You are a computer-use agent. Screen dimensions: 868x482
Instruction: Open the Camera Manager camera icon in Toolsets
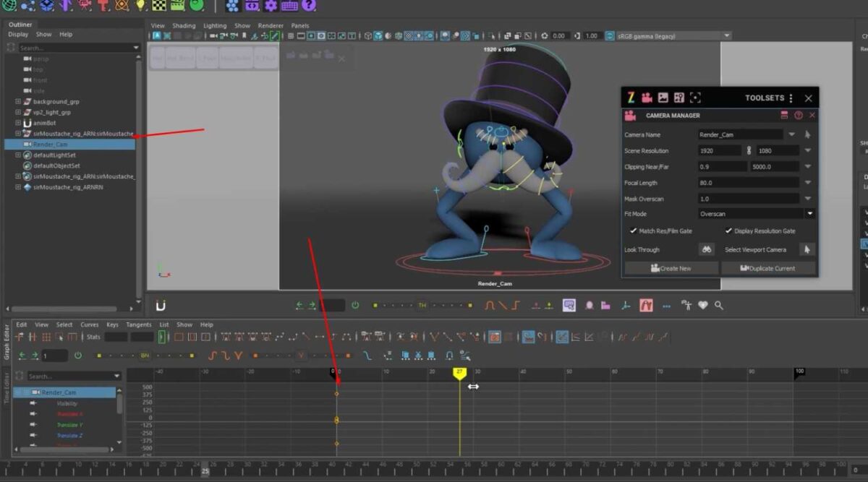pyautogui.click(x=647, y=98)
